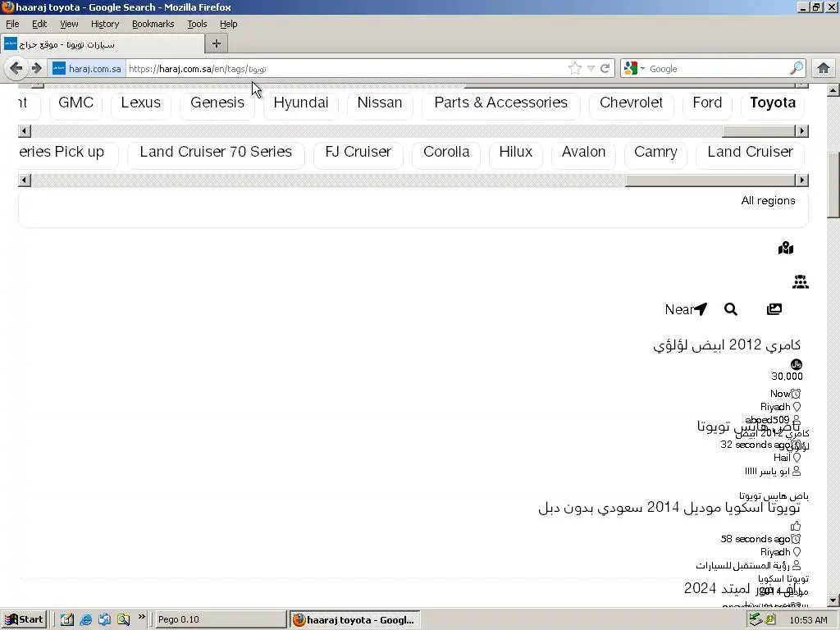Open a new tab with plus button

(217, 44)
